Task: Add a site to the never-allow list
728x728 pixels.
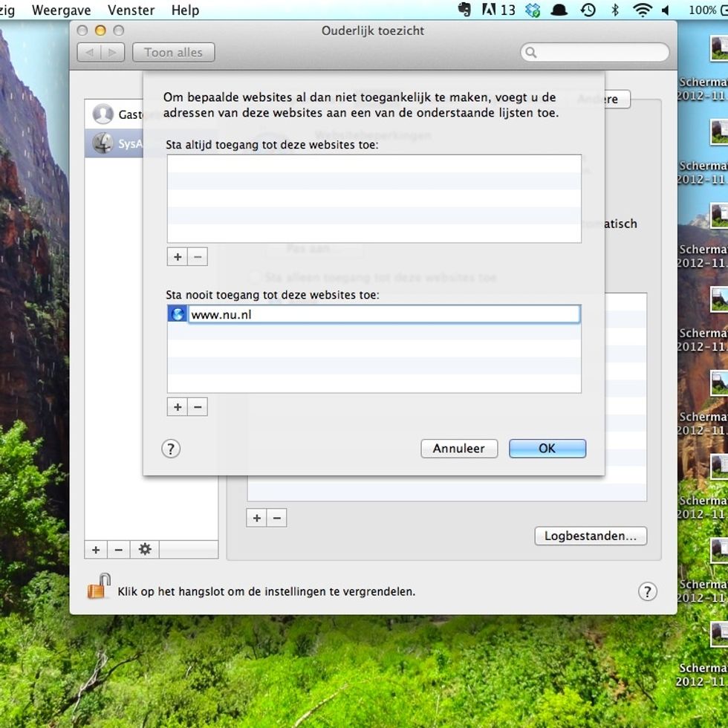Action: click(x=178, y=407)
